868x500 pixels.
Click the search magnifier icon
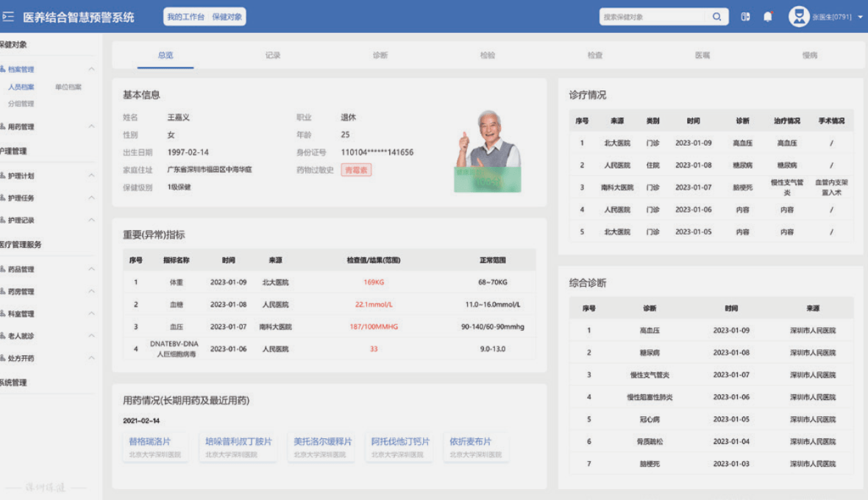coord(716,15)
